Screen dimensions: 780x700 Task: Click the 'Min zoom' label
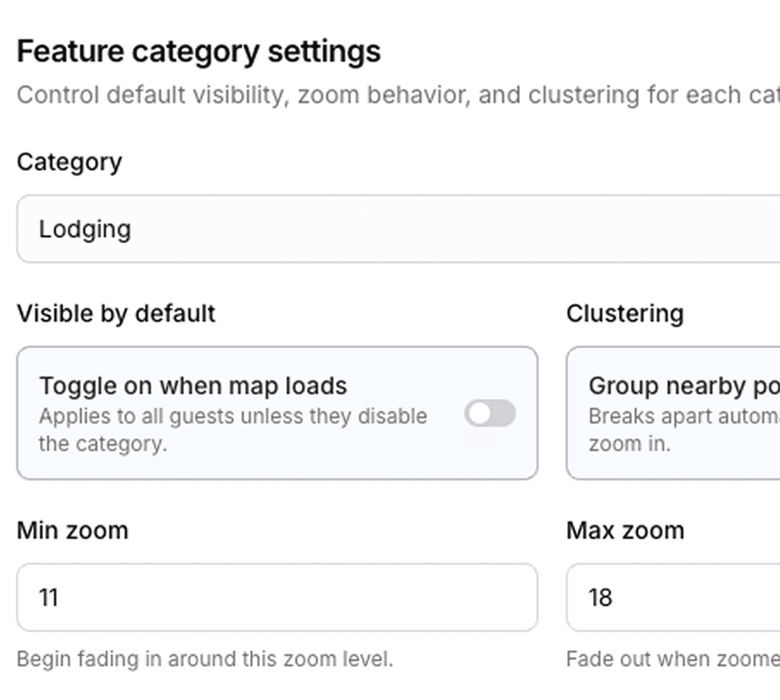(73, 531)
